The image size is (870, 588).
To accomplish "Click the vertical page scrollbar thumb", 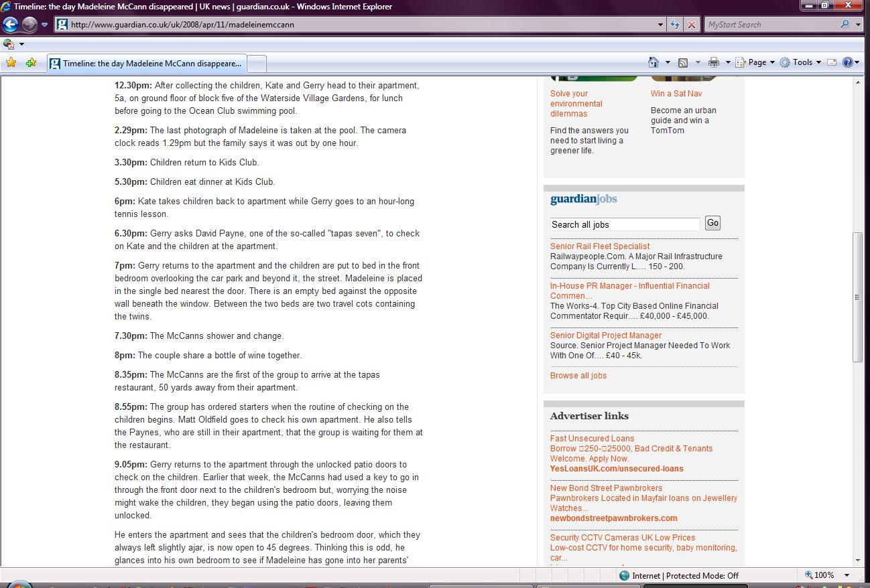I will point(858,297).
